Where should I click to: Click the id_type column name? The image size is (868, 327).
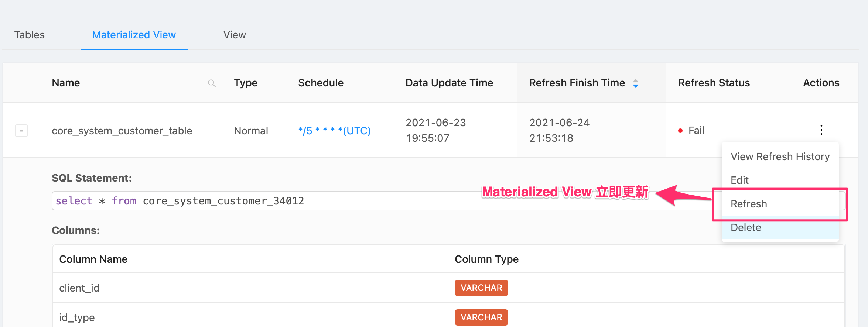(77, 317)
